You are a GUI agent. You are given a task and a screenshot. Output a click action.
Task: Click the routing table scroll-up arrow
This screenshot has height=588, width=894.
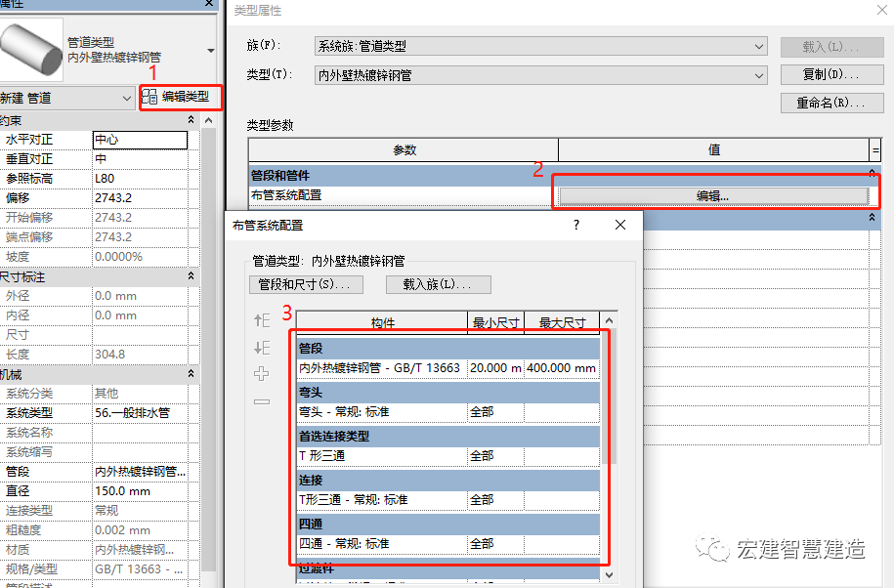tap(609, 320)
